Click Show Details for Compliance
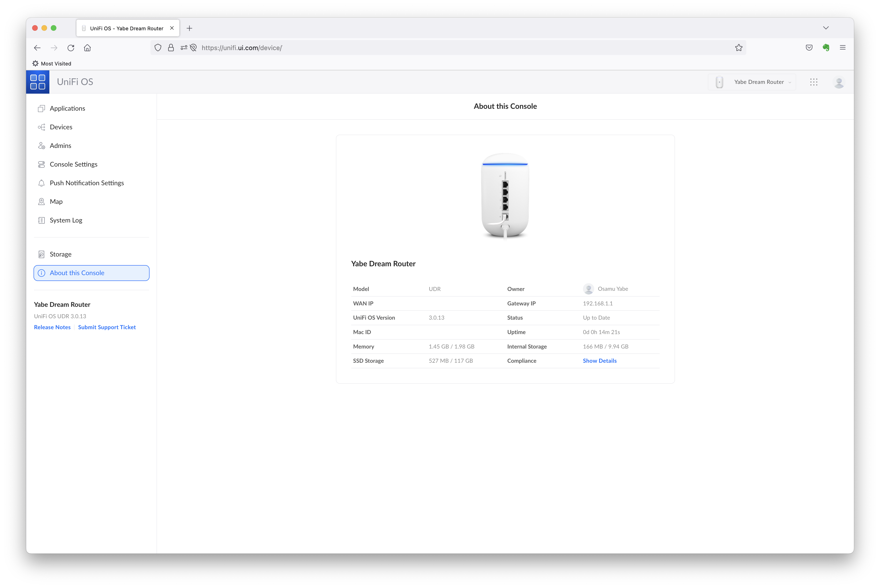The height and width of the screenshot is (588, 880). point(599,361)
